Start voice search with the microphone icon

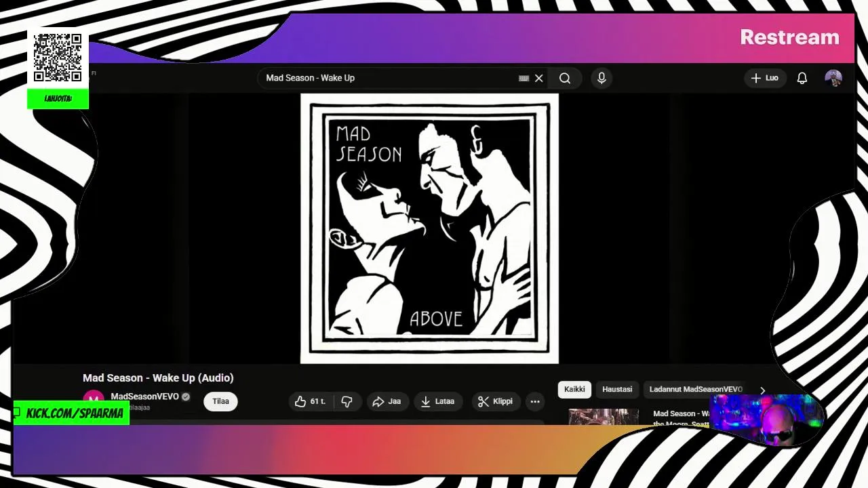[601, 78]
